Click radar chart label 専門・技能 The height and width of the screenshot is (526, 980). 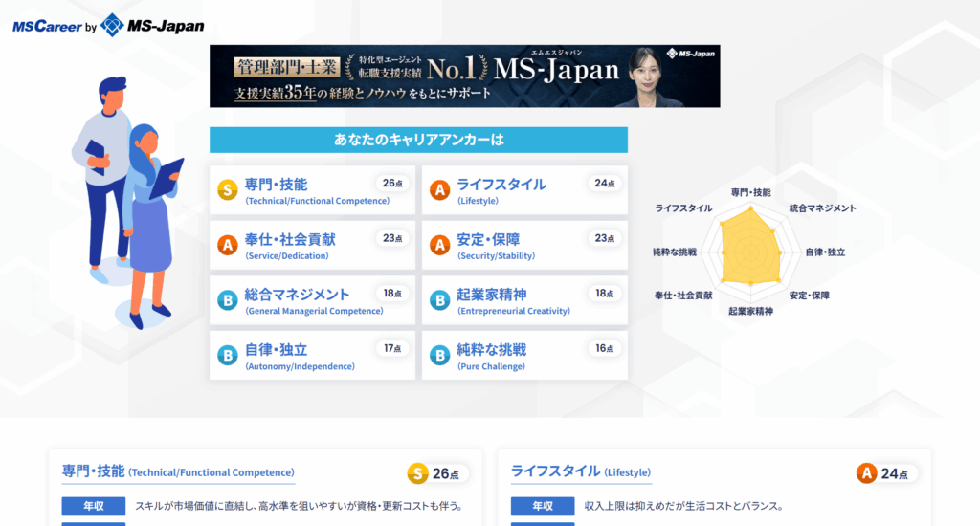[x=750, y=192]
